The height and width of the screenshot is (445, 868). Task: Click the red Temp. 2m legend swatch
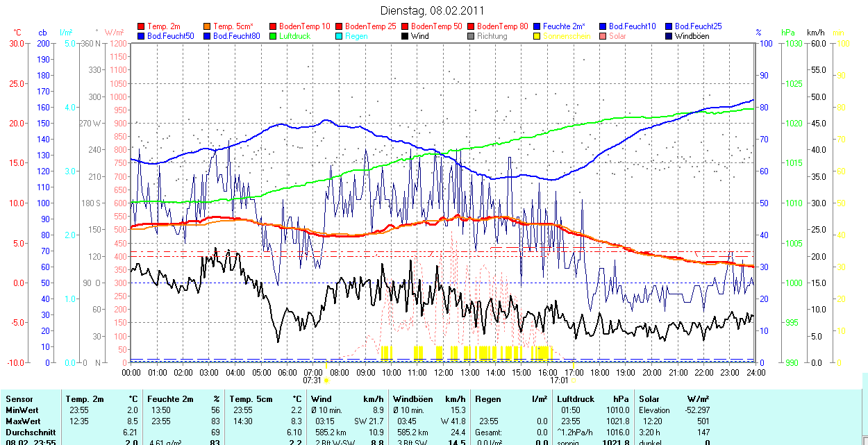(142, 26)
